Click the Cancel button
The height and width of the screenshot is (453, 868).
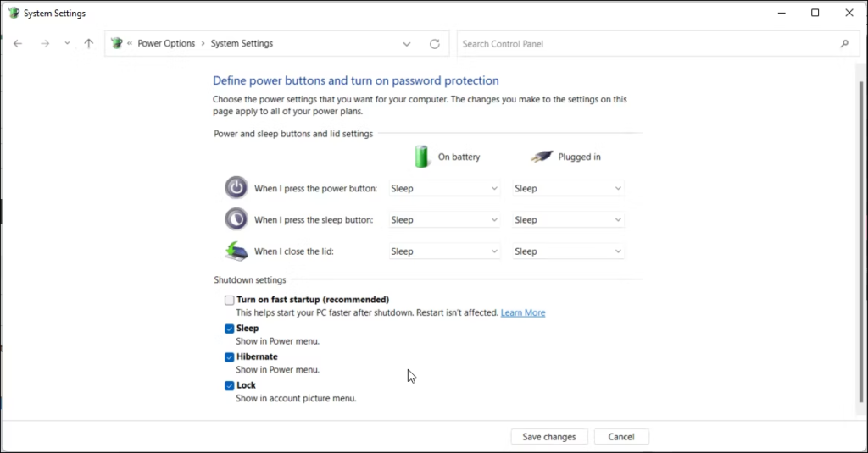click(621, 437)
